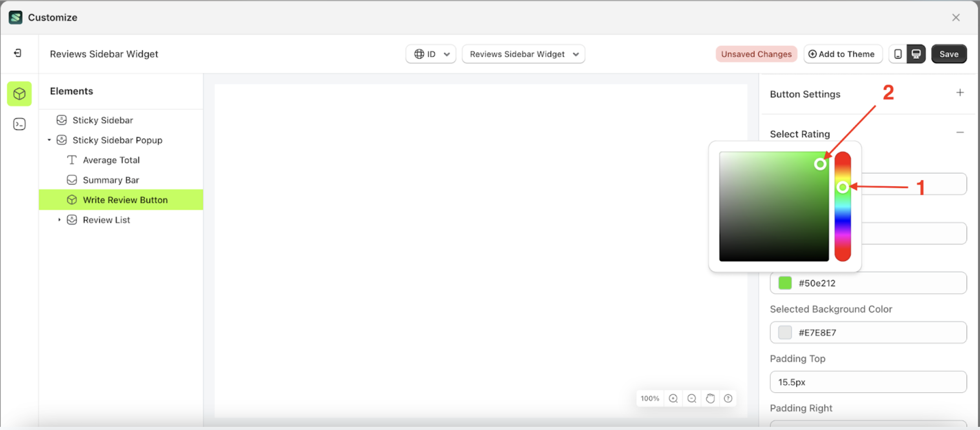Viewport: 980px width, 430px height.
Task: Select Write Review Button in element tree
Action: [124, 200]
